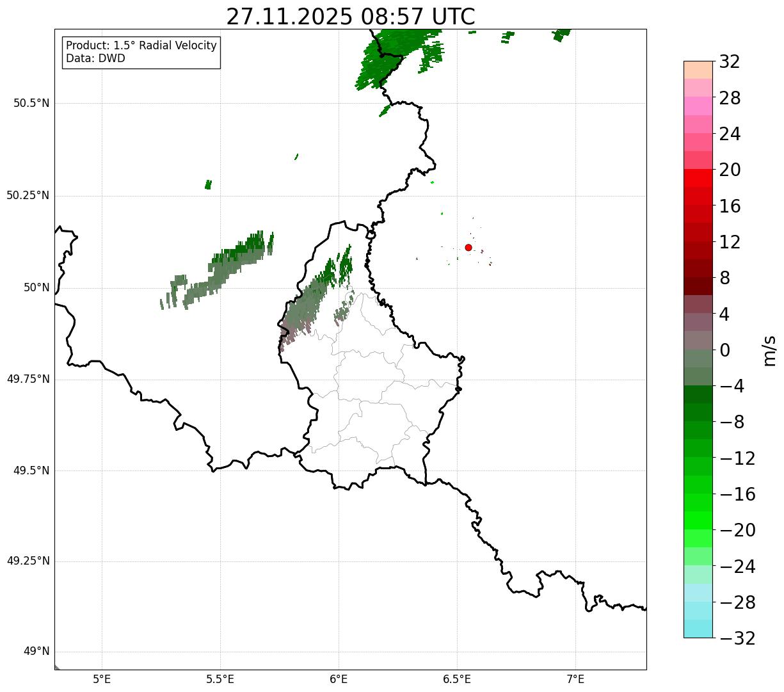Click the colorbar tick label −24
This screenshot has width=784, height=692.
[x=737, y=567]
